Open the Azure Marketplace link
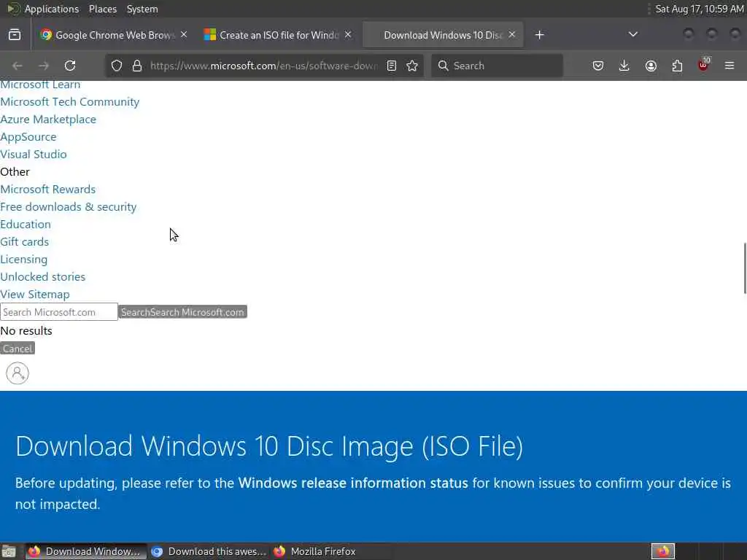 [48, 120]
